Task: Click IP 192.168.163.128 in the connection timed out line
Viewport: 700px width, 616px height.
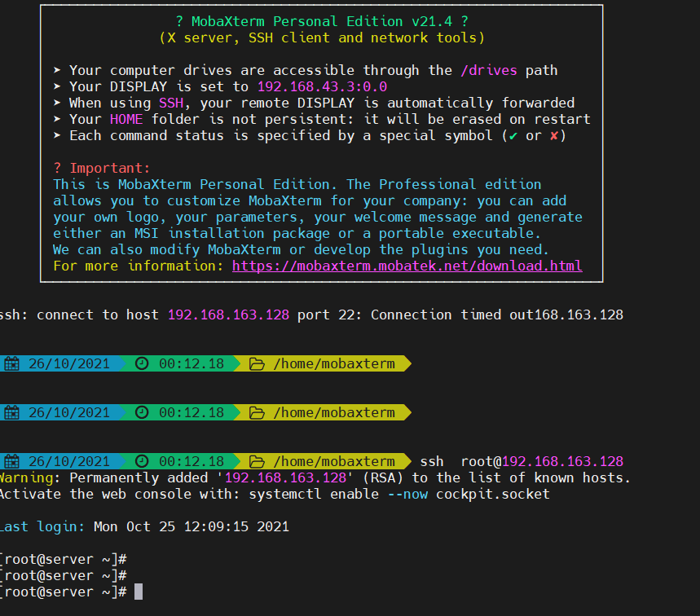Action: click(x=228, y=315)
